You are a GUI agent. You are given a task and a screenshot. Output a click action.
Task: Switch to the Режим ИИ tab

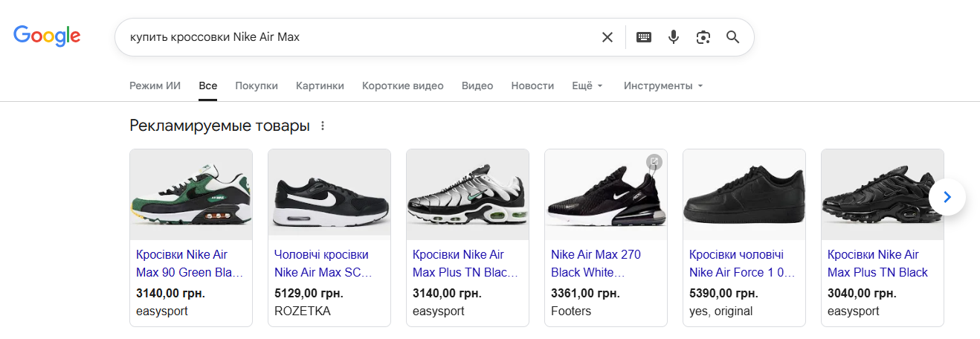coord(155,85)
